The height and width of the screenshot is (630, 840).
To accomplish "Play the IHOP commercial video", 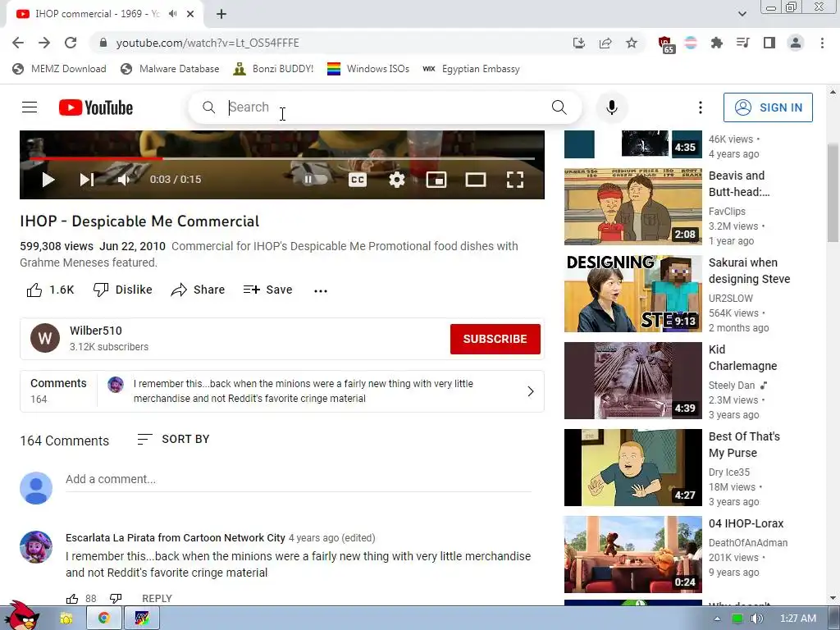I will click(48, 180).
